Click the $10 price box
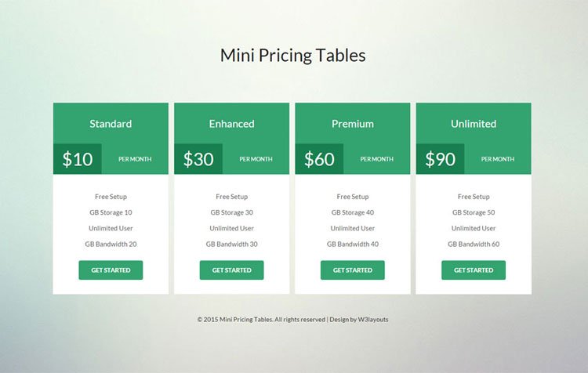 [x=78, y=159]
